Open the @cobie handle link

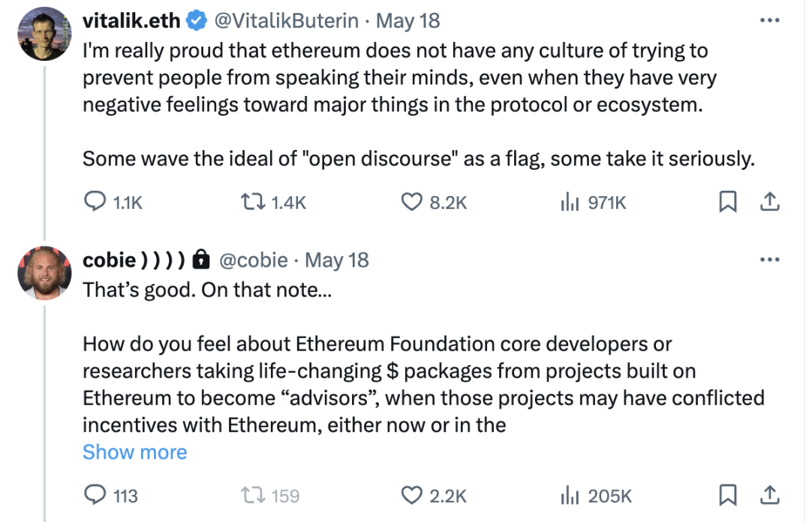click(253, 260)
